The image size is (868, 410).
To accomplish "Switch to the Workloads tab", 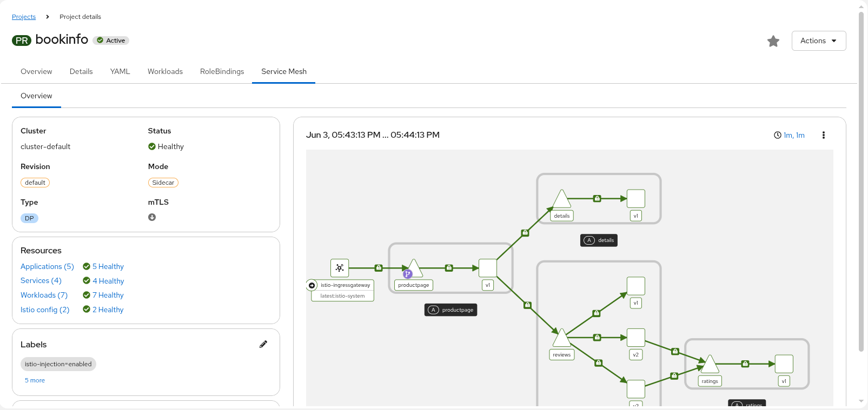I will click(x=165, y=71).
